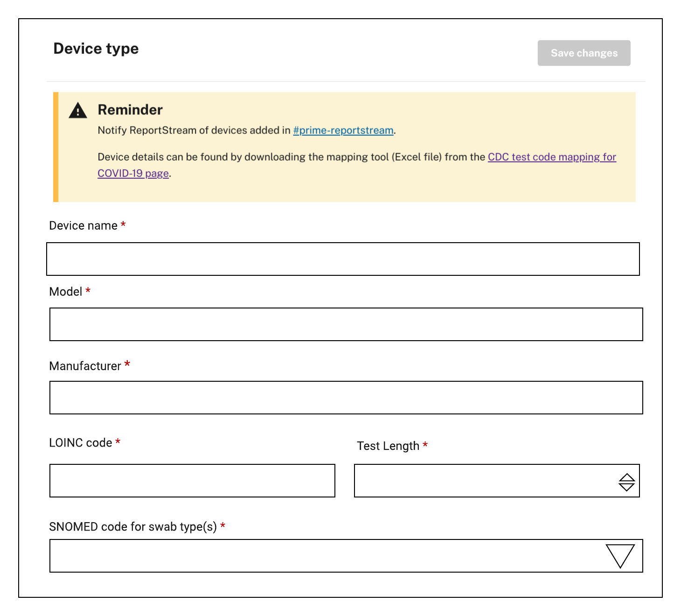Open the SNOMED code for swab type(s) dropdown
Image resolution: width=681 pixels, height=616 pixels.
(x=345, y=556)
